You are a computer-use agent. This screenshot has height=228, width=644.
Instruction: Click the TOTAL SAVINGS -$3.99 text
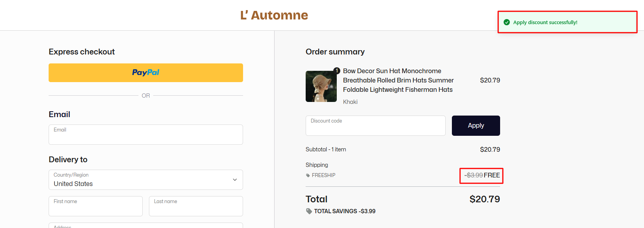345,211
